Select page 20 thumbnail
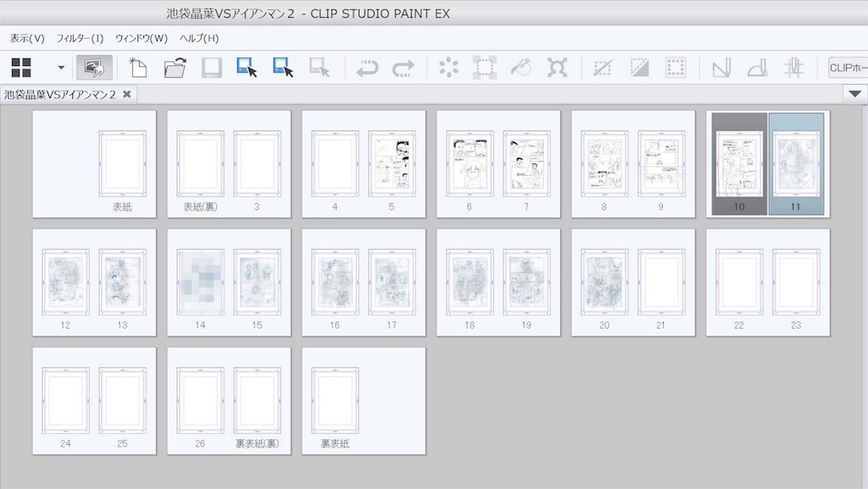 [604, 283]
